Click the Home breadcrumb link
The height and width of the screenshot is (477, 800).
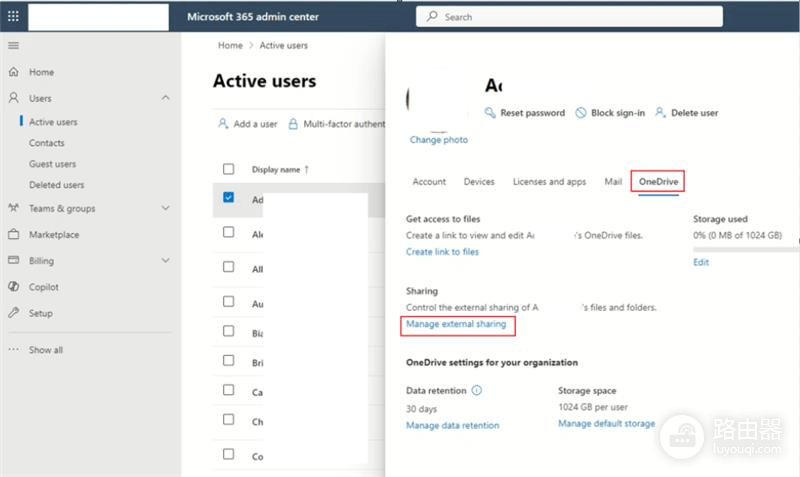click(230, 45)
